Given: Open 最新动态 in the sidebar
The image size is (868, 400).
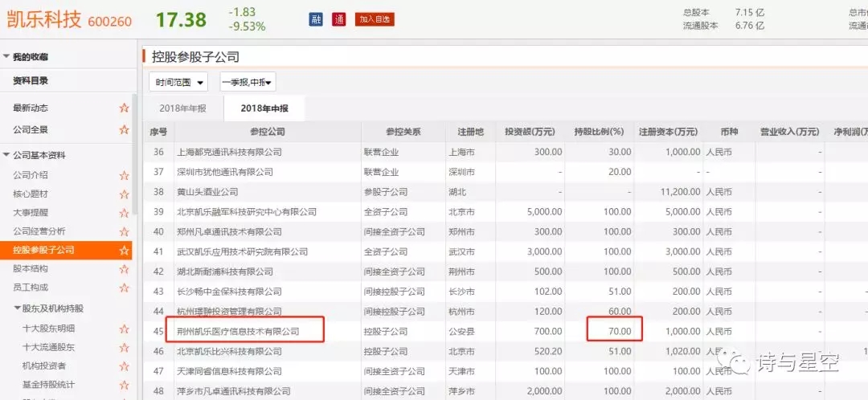Looking at the screenshot, I should coord(31,108).
